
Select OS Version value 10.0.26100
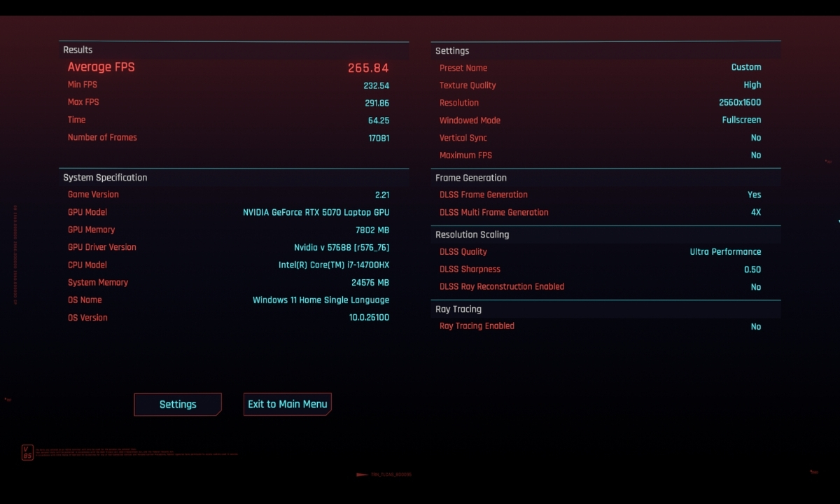pyautogui.click(x=369, y=318)
